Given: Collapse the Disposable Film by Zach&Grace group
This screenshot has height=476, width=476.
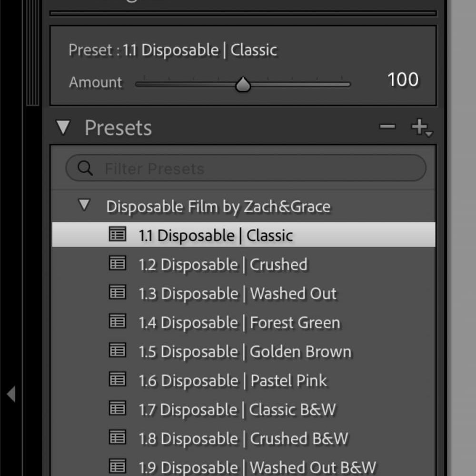Looking at the screenshot, I should (x=84, y=206).
